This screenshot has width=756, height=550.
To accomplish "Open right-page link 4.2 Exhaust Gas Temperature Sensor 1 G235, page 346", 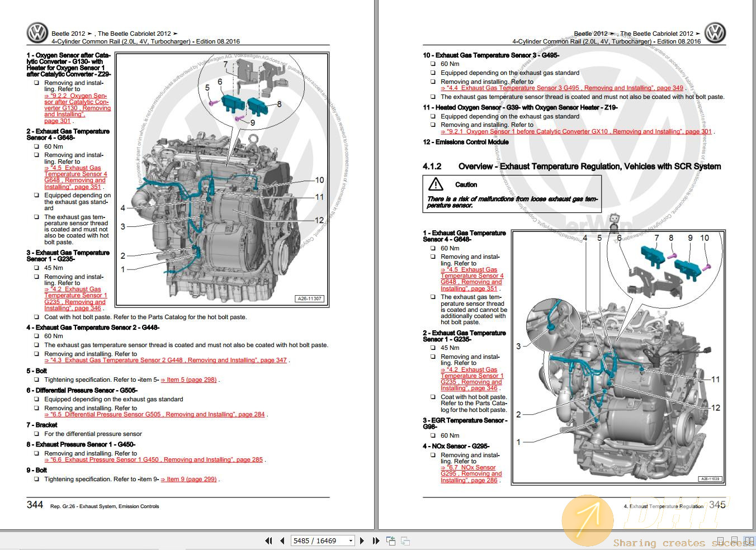I will (472, 379).
